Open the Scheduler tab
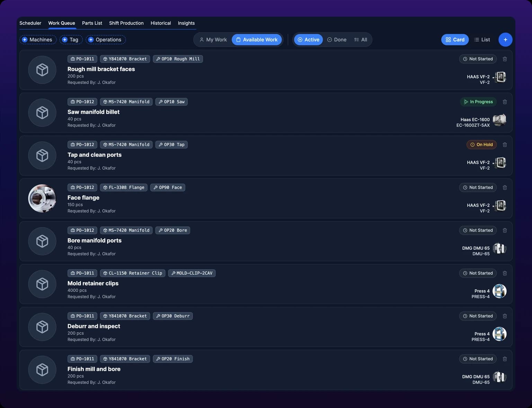 coord(30,23)
